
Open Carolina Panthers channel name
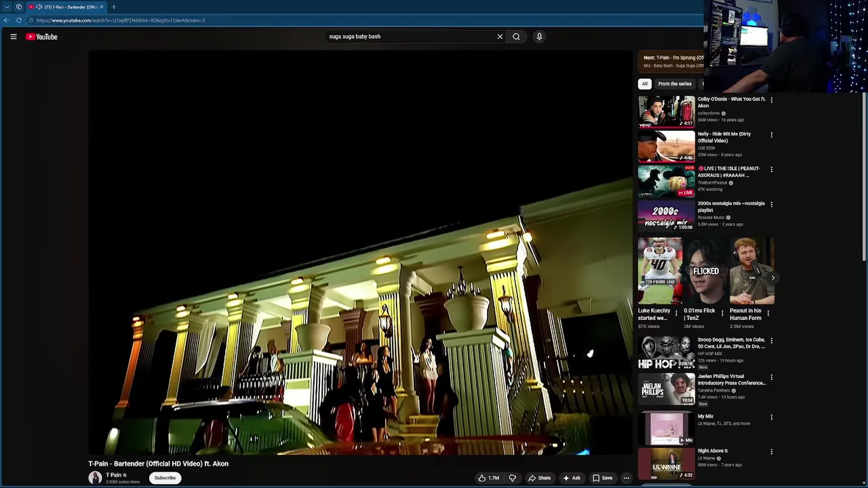pyautogui.click(x=714, y=390)
